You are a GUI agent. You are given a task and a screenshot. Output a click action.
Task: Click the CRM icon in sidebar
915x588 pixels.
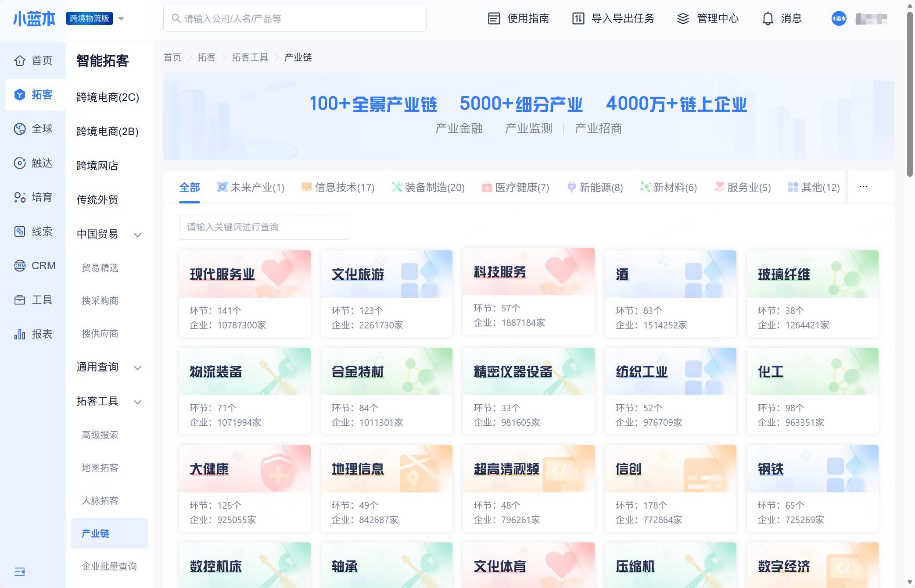pos(20,266)
